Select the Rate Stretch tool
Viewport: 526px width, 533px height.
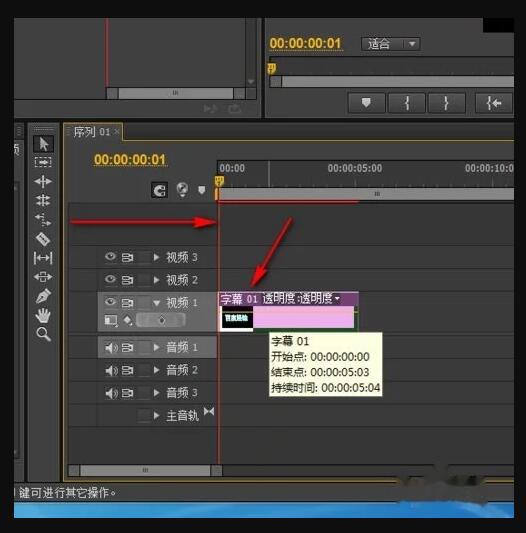pos(43,219)
